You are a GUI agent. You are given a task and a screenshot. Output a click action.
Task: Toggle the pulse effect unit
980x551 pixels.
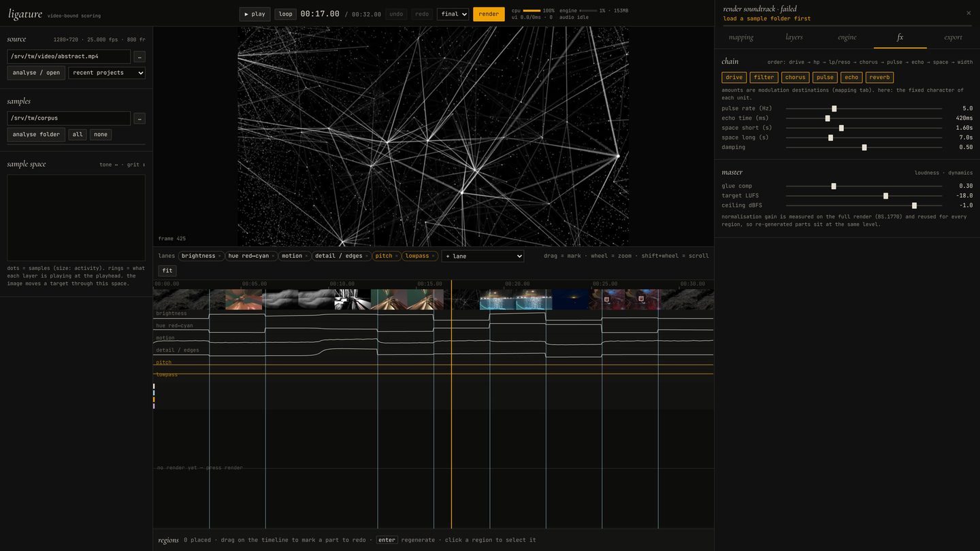pyautogui.click(x=825, y=78)
